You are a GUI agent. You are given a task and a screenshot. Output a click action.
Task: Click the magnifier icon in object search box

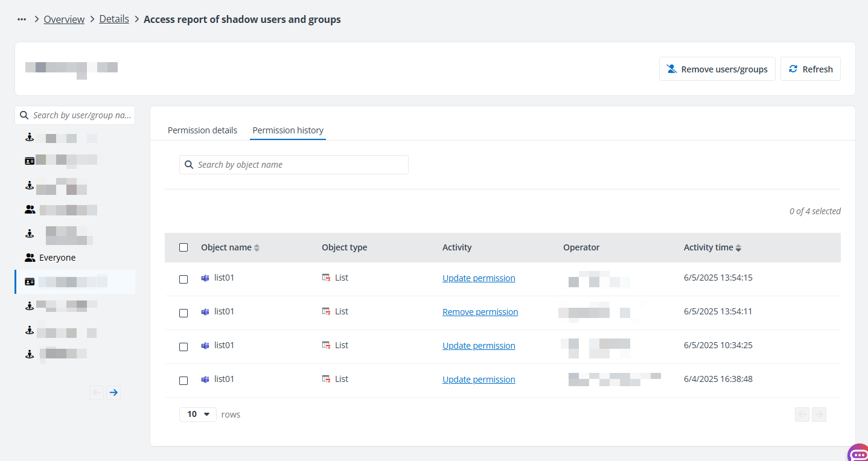coord(189,164)
